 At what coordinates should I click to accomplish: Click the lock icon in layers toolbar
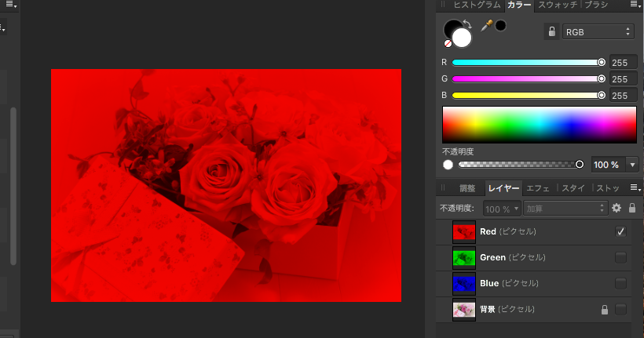click(631, 209)
